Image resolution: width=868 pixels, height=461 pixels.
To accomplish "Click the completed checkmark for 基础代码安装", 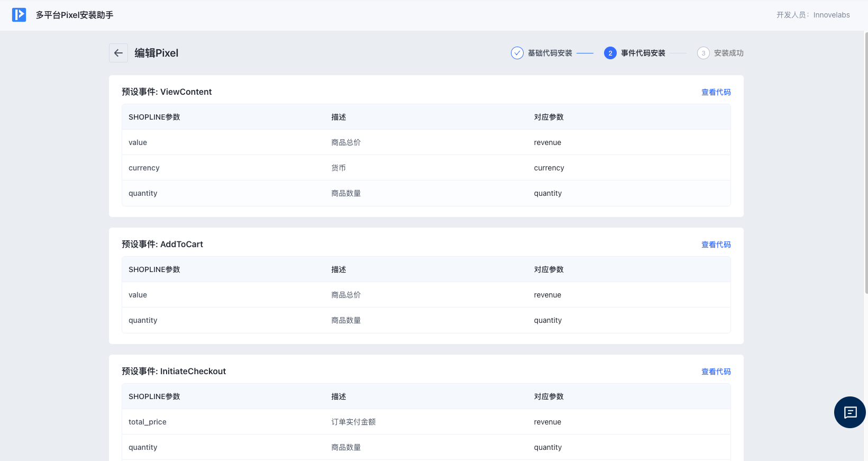I will (x=517, y=53).
